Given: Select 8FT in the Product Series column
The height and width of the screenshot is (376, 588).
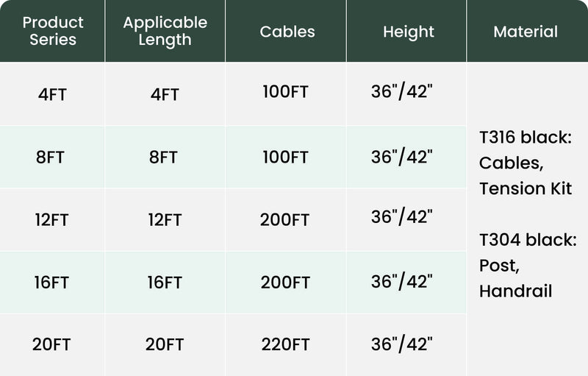Looking at the screenshot, I should click(x=53, y=157).
